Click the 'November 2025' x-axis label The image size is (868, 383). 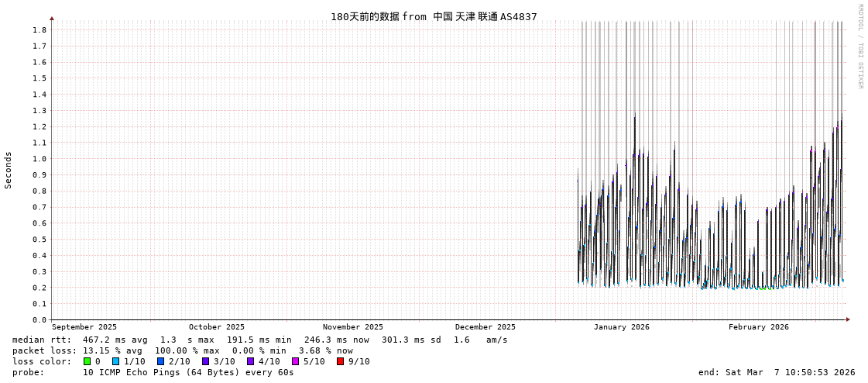point(352,327)
